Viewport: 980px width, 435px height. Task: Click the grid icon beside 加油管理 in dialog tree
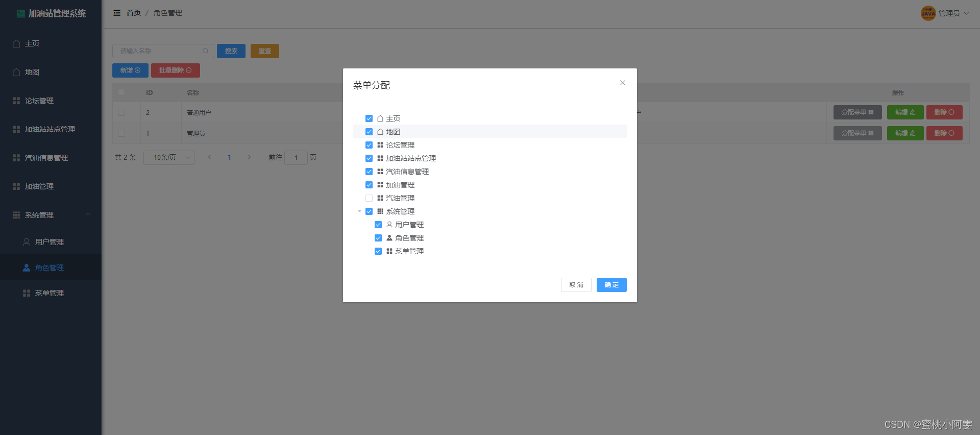pos(380,185)
